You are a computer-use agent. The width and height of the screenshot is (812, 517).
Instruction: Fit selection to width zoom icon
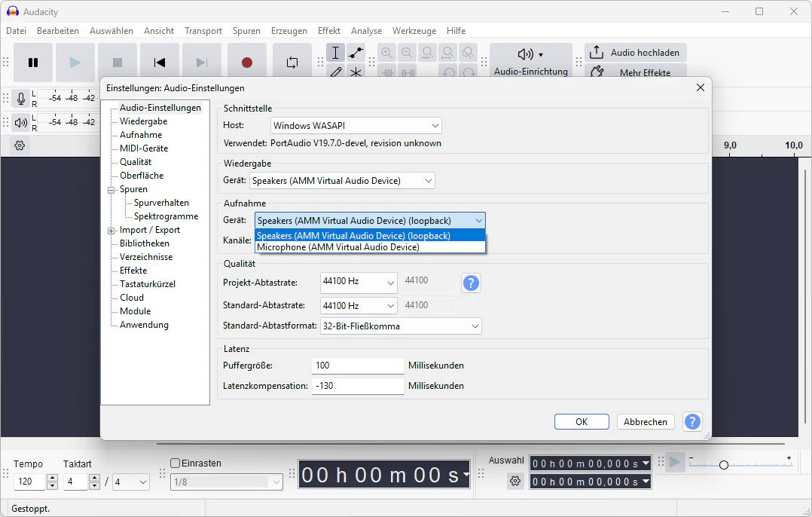[427, 53]
